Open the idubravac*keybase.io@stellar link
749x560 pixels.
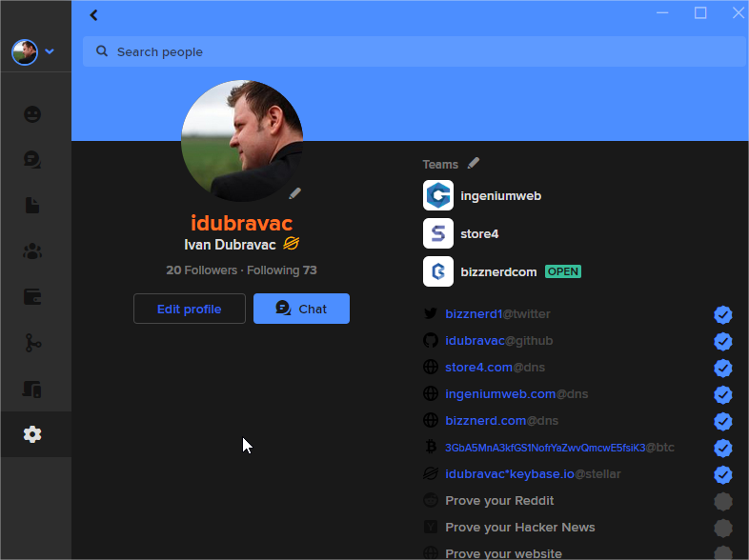coord(533,474)
